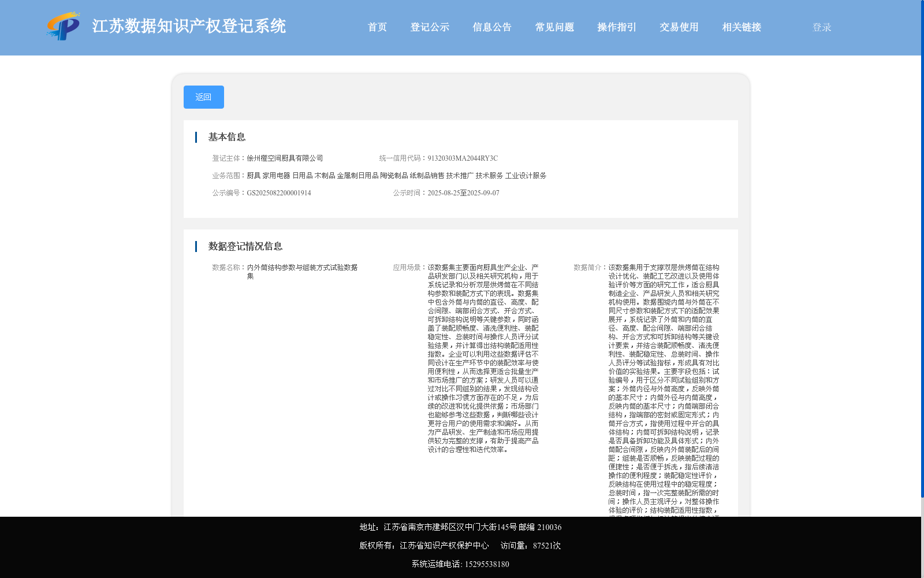The height and width of the screenshot is (578, 924).
Task: Click the 基本信息 section heading
Action: (227, 137)
